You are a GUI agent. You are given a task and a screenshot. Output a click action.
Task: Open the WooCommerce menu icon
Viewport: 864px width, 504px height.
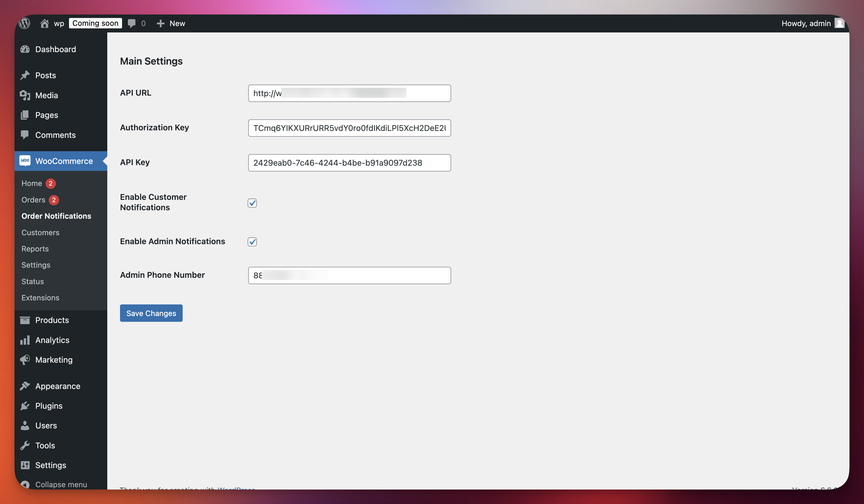25,161
